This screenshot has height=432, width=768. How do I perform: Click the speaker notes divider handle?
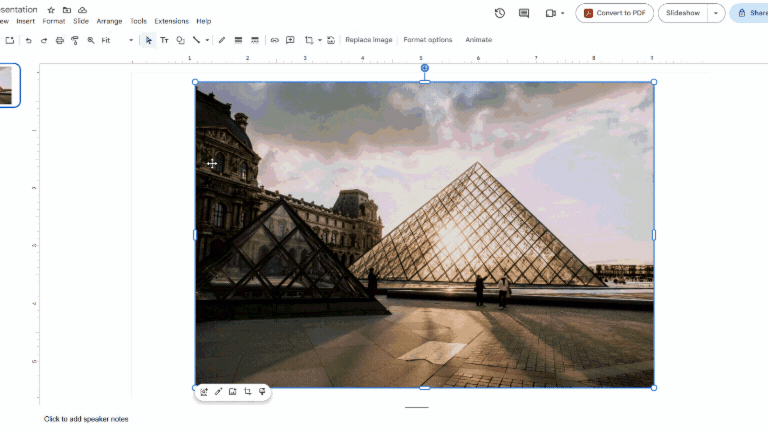(417, 407)
